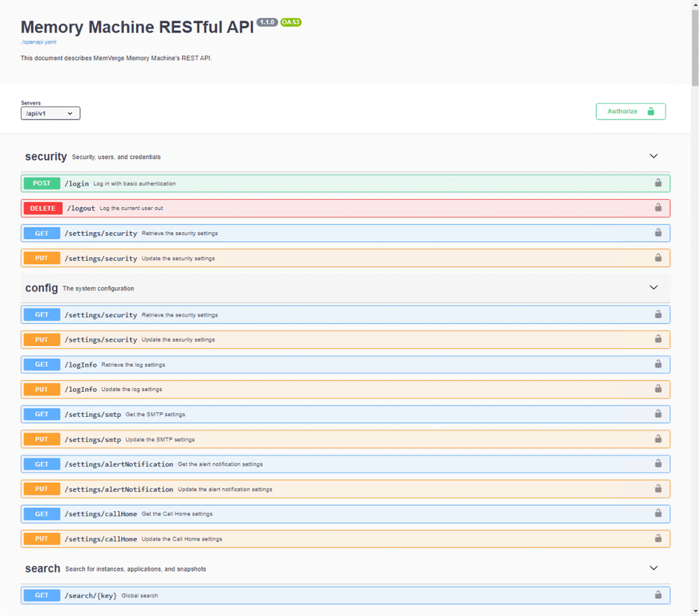Screen dimensions: 700x616
Task: Click the lock on PUT /settings/smtp row
Action: (658, 439)
